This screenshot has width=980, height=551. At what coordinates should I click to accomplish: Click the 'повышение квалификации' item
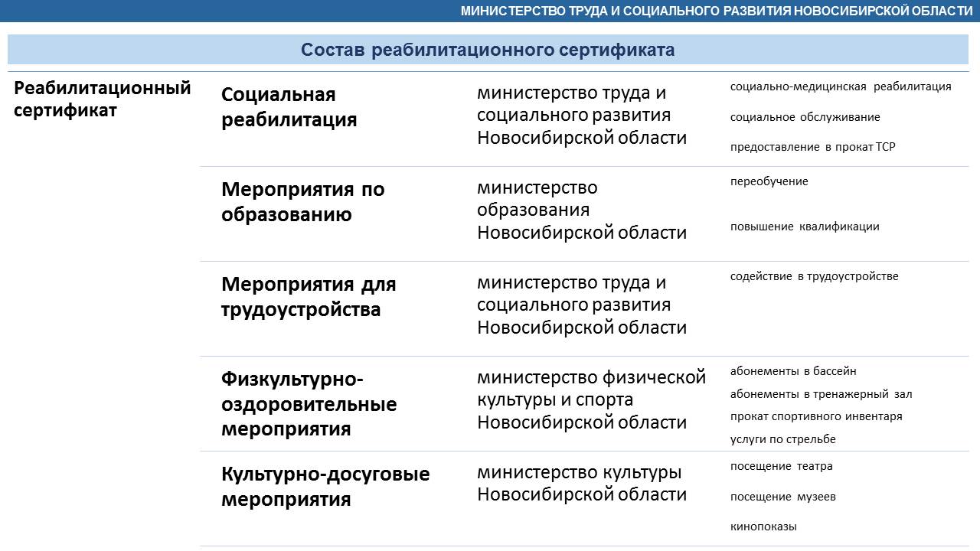(805, 227)
